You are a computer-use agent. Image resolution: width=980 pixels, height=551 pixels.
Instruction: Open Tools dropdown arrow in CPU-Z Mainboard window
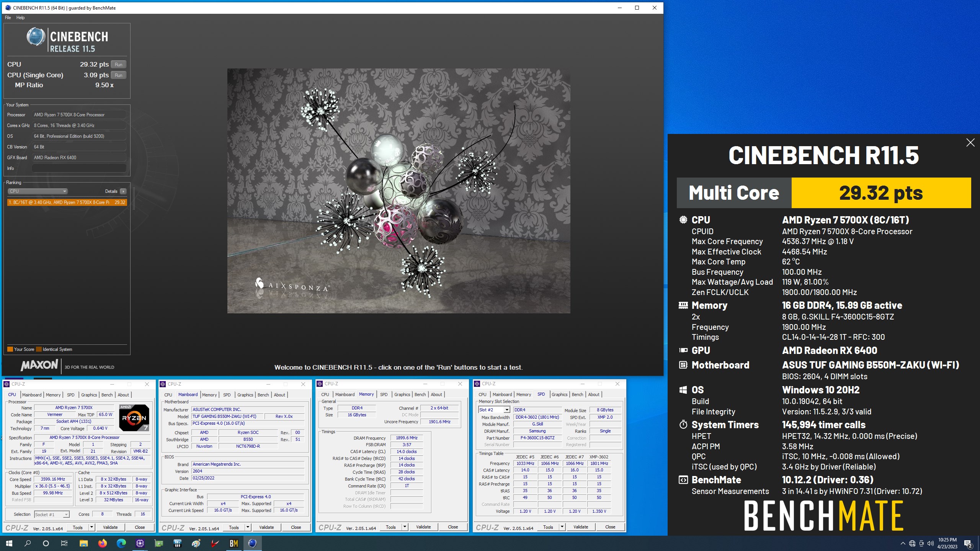pyautogui.click(x=248, y=527)
